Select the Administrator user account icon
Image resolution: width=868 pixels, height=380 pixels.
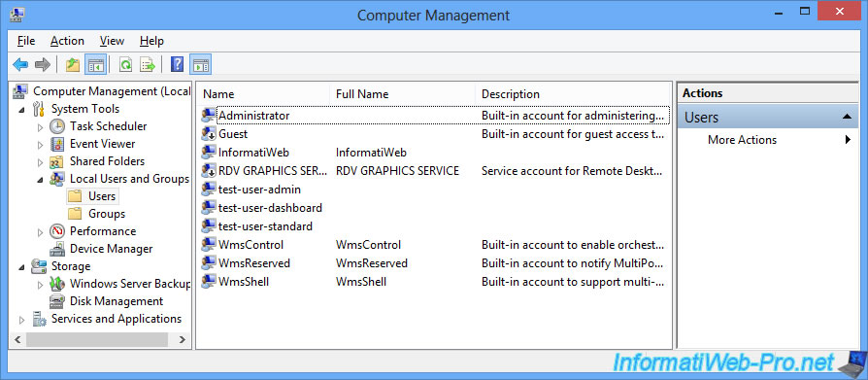click(208, 116)
